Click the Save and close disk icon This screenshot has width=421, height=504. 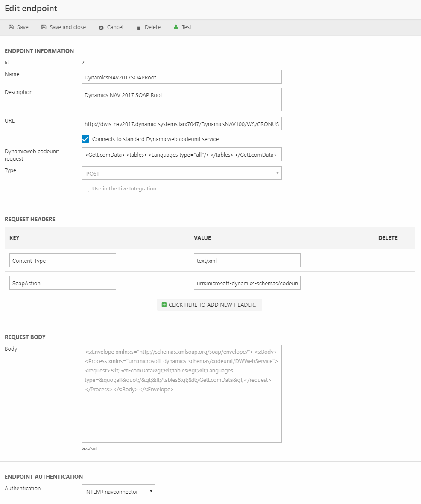click(44, 27)
